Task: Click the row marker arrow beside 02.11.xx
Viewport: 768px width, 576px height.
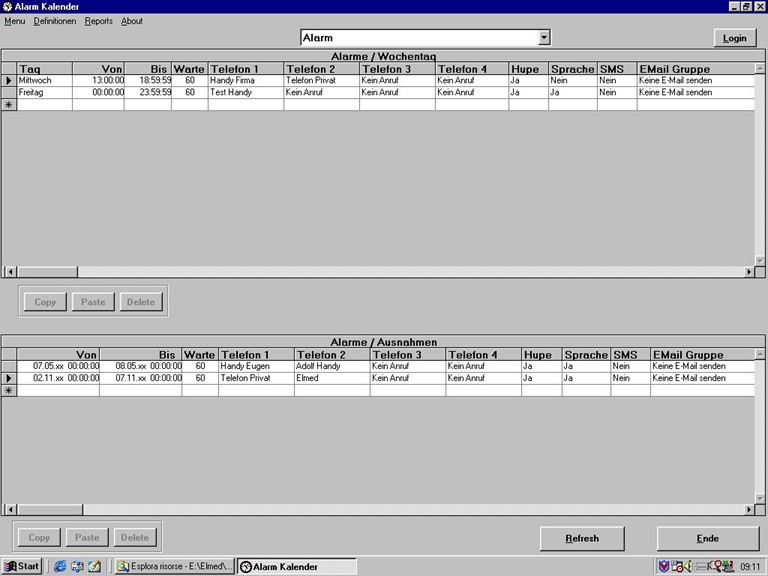Action: coord(9,378)
